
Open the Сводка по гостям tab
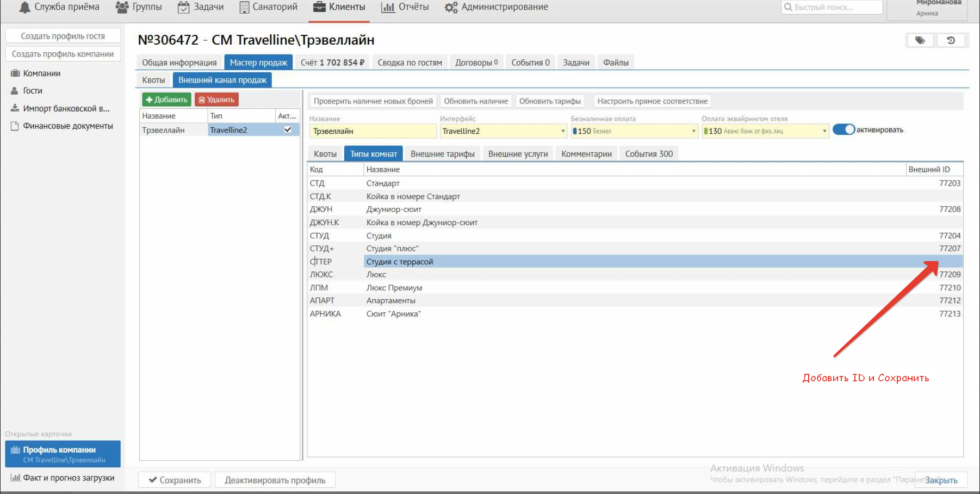tap(410, 63)
